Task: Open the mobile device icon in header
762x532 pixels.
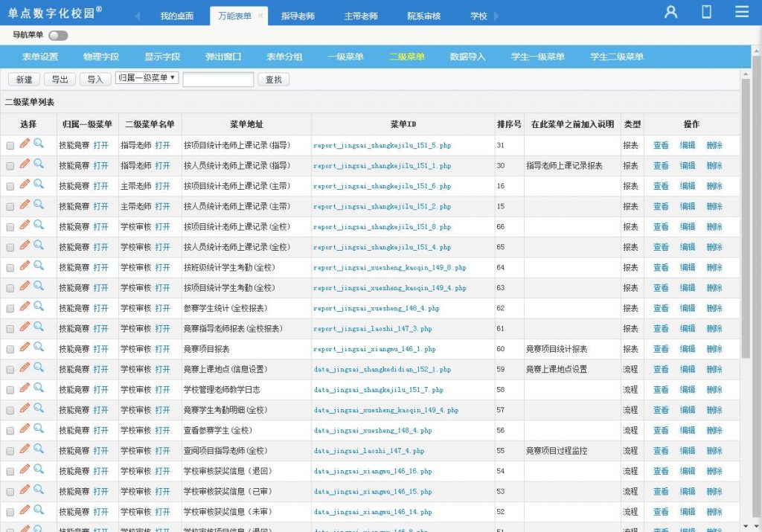Action: coord(707,12)
